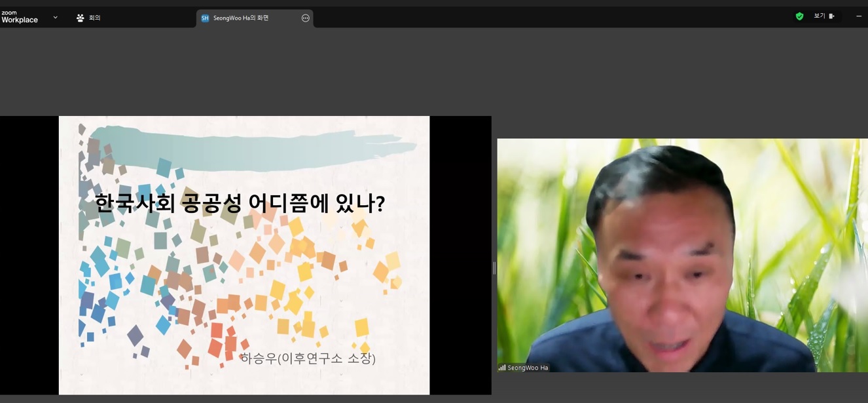
Task: Expand the dropdown arrow beside Zoom Workplace
Action: click(x=55, y=18)
